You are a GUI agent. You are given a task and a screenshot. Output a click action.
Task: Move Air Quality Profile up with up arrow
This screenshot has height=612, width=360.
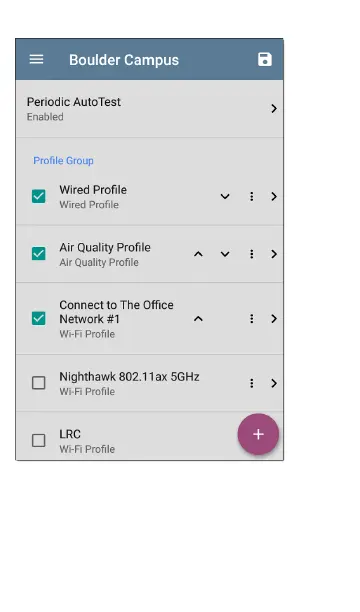198,254
